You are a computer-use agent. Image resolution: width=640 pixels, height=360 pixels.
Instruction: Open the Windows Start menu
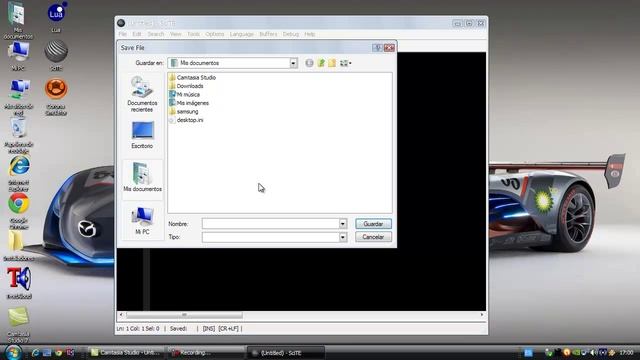pos(13,352)
